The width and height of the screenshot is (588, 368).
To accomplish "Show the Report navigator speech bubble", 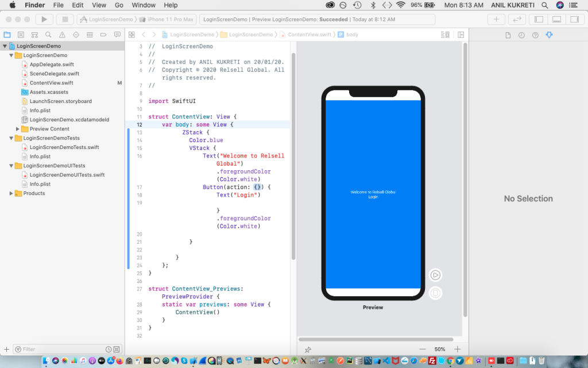I will tap(118, 34).
